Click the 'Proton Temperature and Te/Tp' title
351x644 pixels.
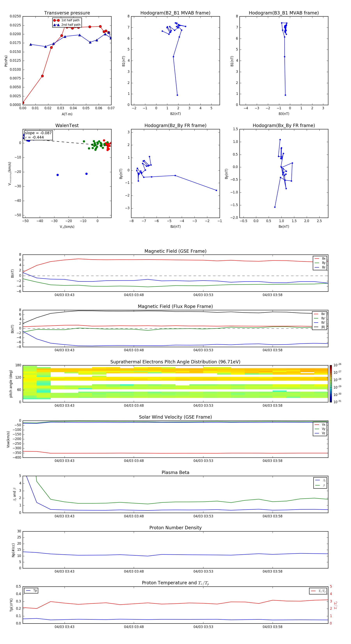coord(175,583)
